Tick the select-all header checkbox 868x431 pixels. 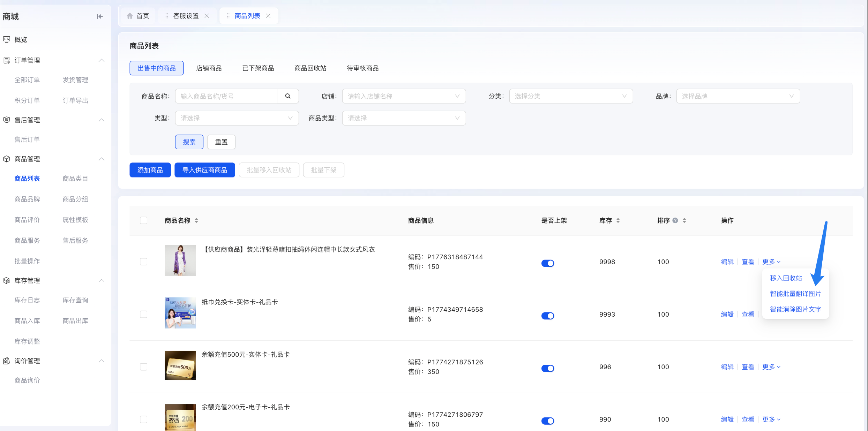pos(143,220)
